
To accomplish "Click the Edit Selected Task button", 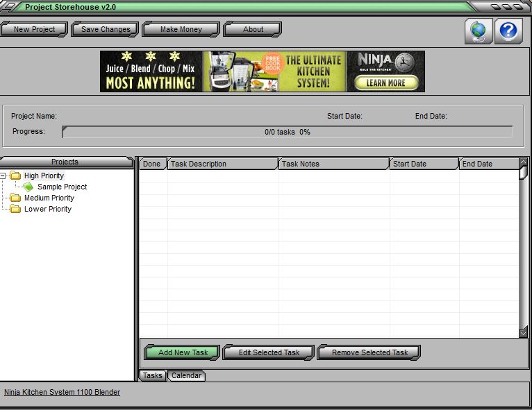I will click(x=269, y=352).
